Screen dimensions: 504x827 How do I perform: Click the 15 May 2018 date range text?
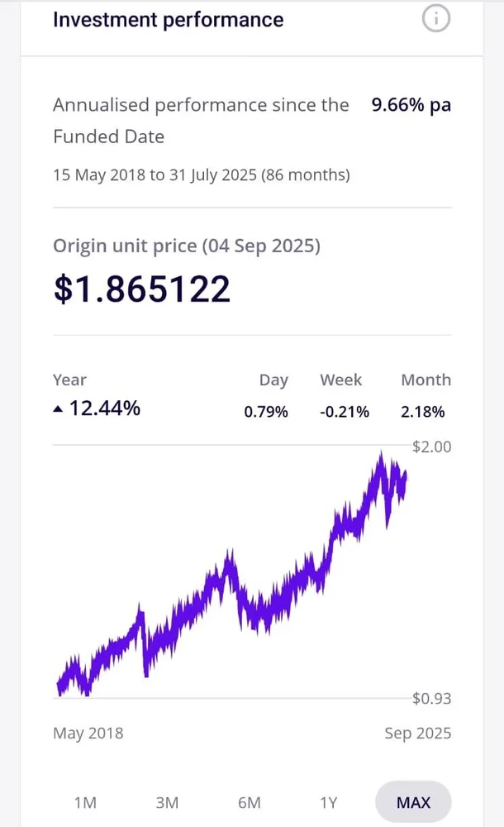point(201,175)
